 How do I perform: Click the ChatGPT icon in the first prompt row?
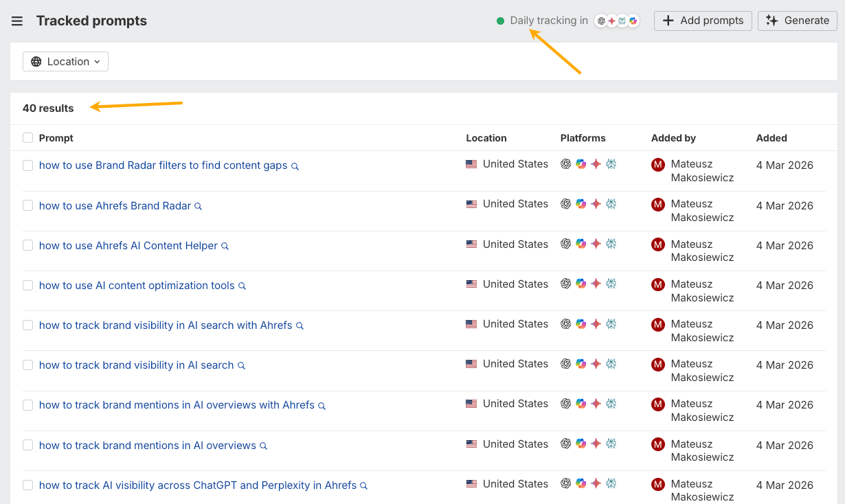pyautogui.click(x=565, y=164)
